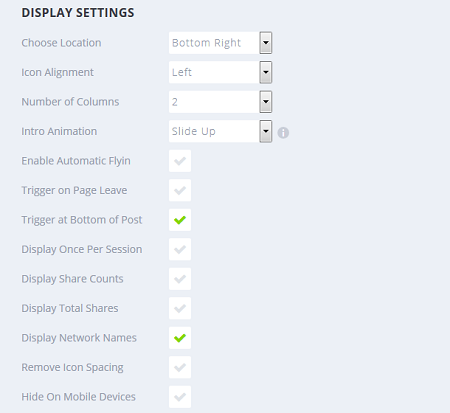Click the Trigger at Bottom of Post label
This screenshot has width=450, height=413.
click(82, 220)
